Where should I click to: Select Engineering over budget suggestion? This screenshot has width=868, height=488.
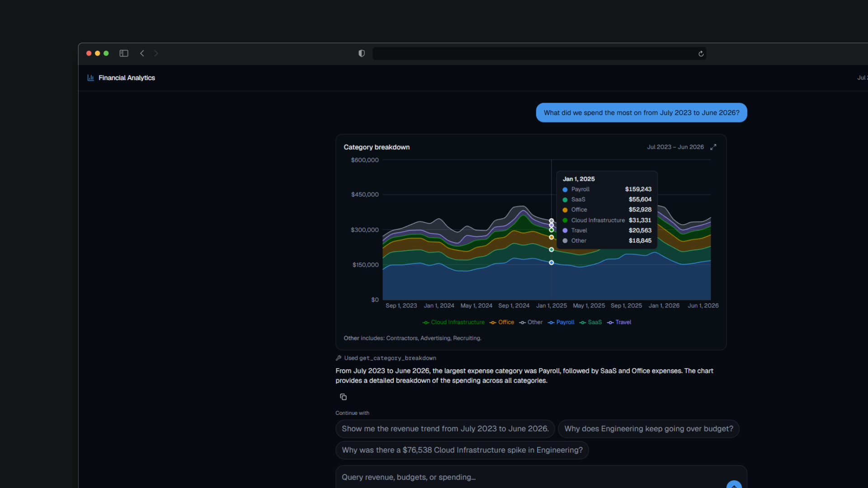point(649,429)
